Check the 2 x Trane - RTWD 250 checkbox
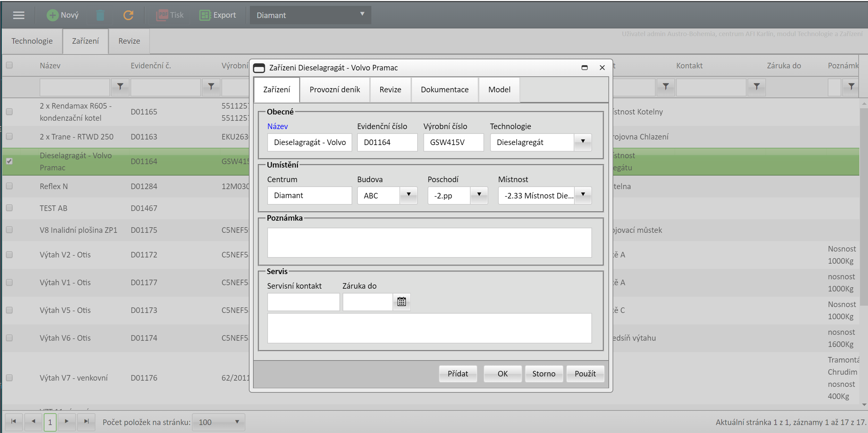 [x=9, y=136]
